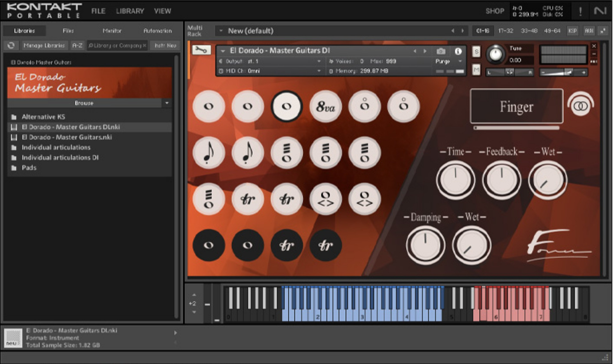
Task: Select the first black whole-note articulation
Action: pyautogui.click(x=209, y=245)
